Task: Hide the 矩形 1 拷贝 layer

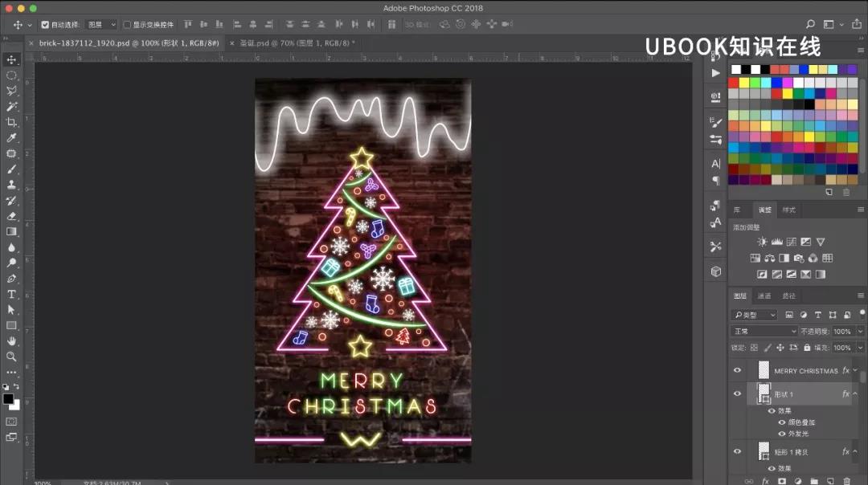Action: tap(737, 451)
